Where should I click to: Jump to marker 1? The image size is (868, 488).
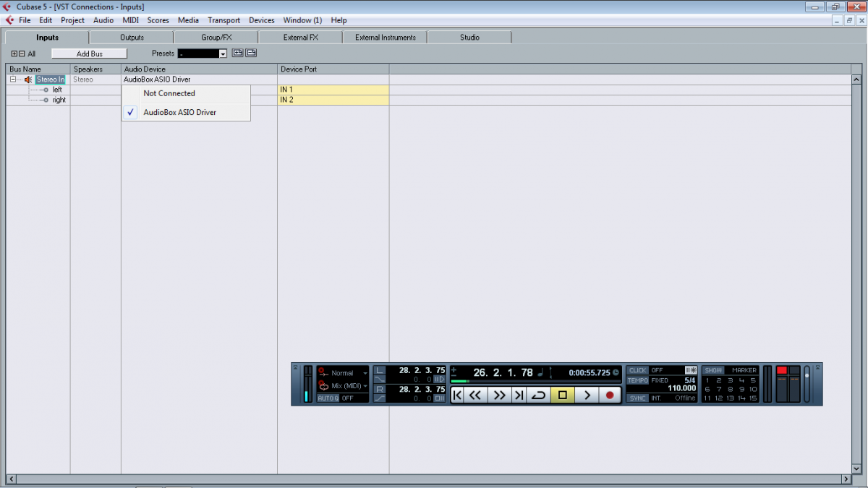click(707, 380)
